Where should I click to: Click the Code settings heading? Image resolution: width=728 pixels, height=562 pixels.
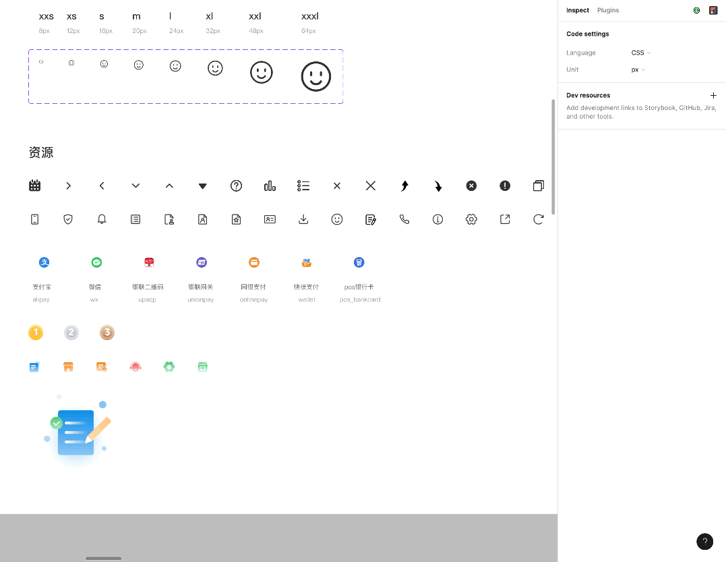[587, 34]
